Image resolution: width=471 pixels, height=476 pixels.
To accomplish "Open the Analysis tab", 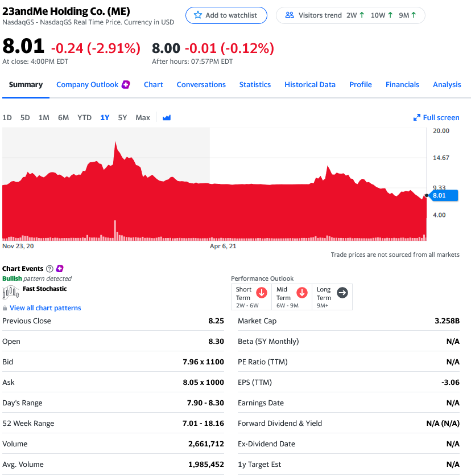I will tap(447, 85).
